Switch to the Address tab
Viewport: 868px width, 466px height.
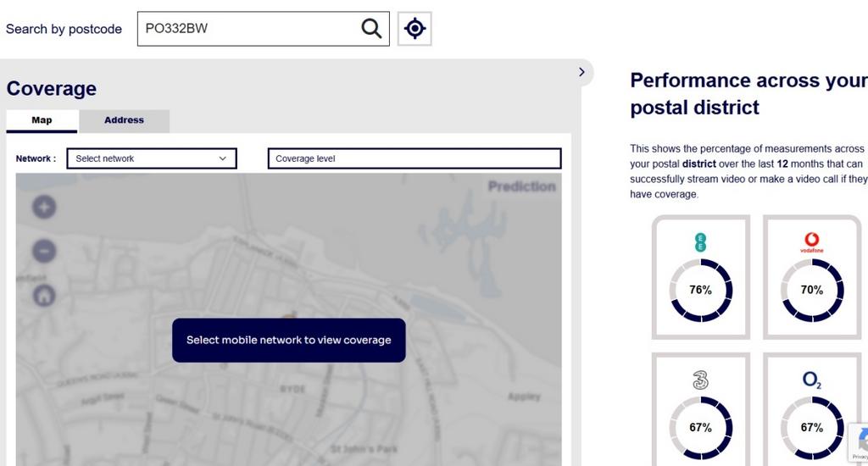point(124,120)
